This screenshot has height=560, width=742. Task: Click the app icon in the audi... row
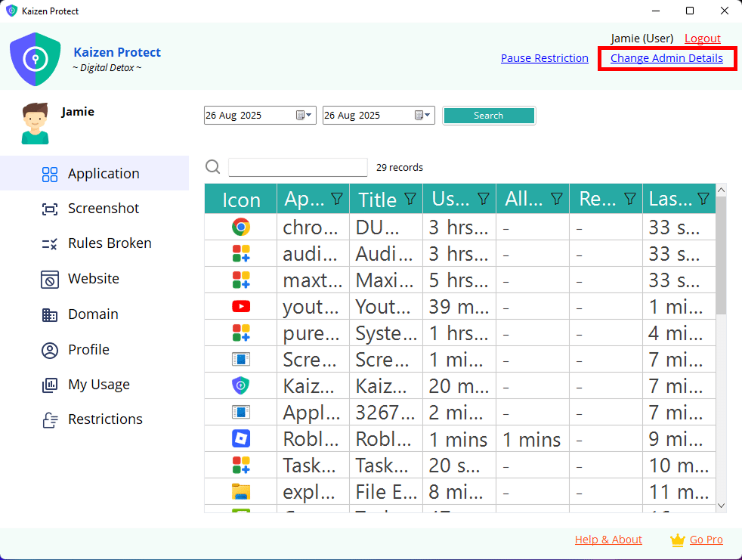tap(241, 254)
